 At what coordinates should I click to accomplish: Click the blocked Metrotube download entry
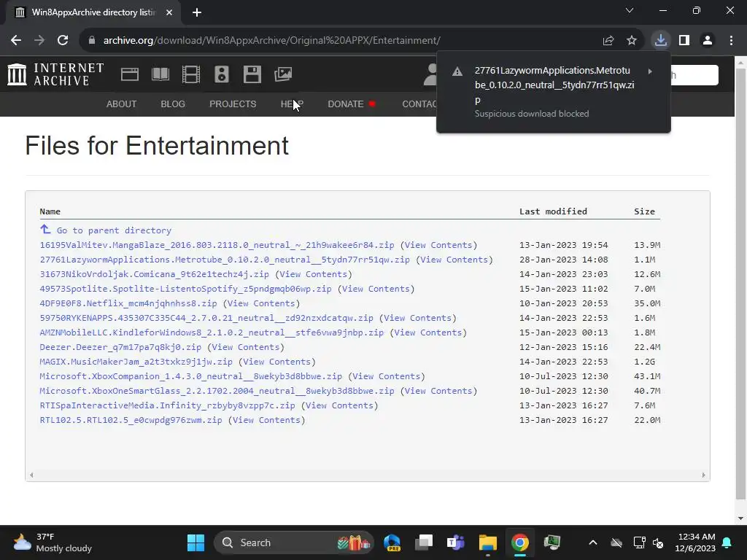pyautogui.click(x=554, y=92)
